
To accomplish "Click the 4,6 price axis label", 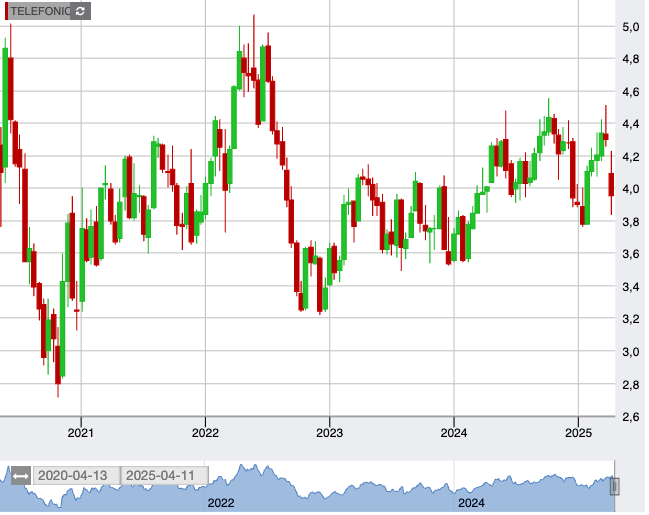I will pyautogui.click(x=631, y=92).
